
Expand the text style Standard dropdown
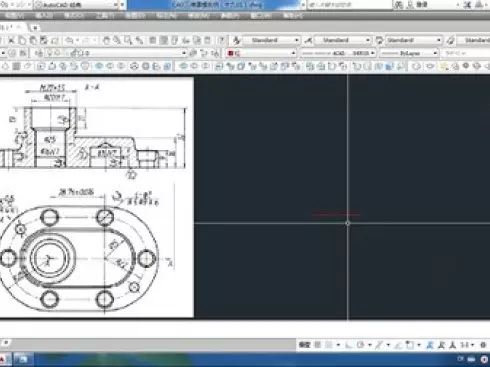point(271,40)
